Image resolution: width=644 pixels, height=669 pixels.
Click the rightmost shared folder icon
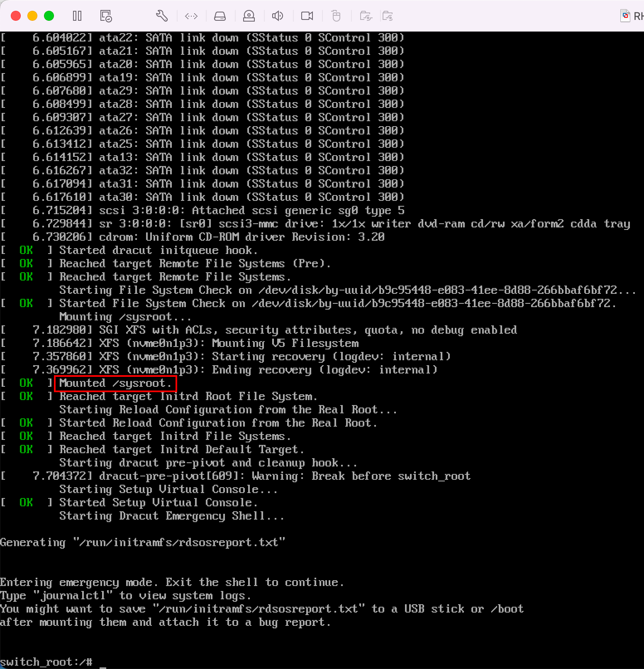pyautogui.click(x=388, y=16)
